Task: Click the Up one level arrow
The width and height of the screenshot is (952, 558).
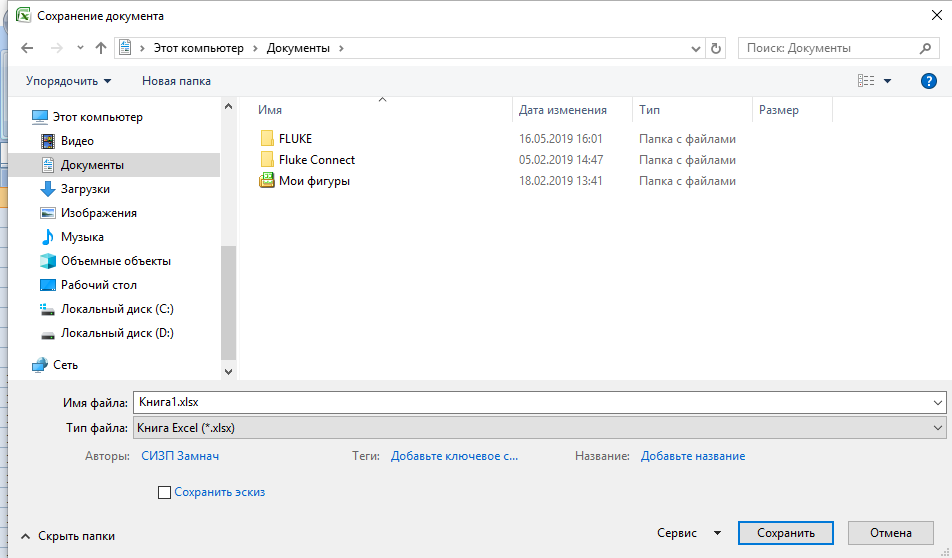Action: tap(100, 48)
